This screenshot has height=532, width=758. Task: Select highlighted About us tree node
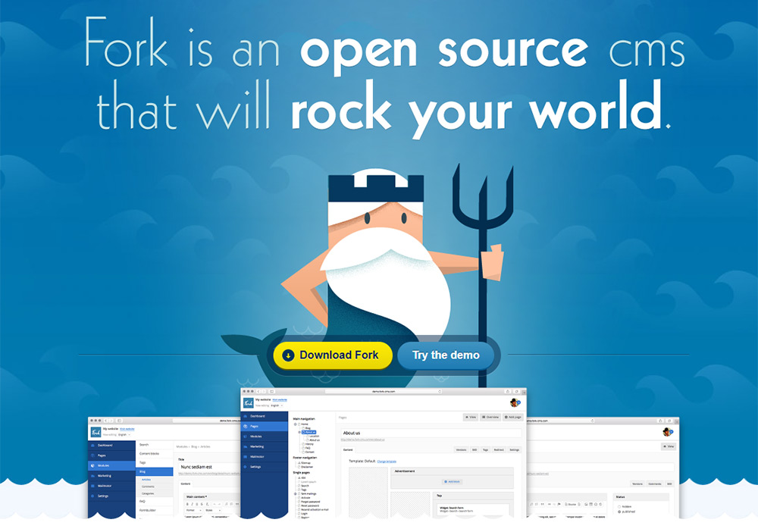(x=309, y=432)
